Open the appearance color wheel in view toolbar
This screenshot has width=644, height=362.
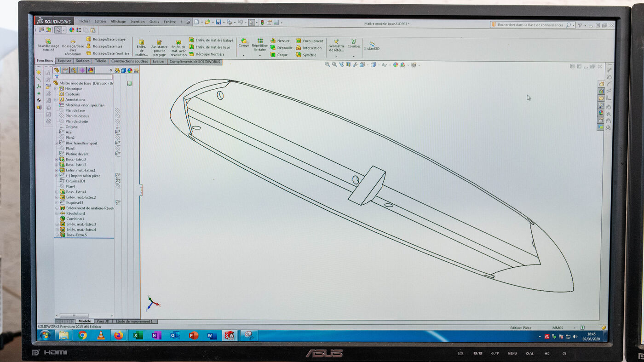(x=396, y=65)
